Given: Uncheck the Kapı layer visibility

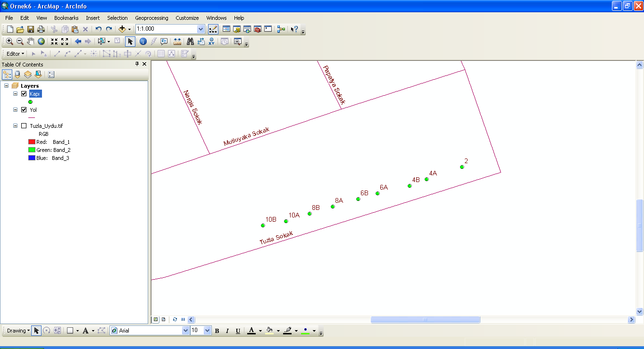Looking at the screenshot, I should (x=24, y=94).
